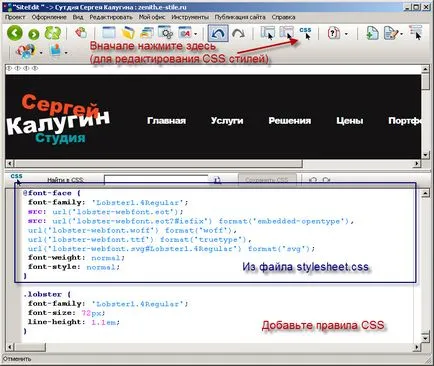The image size is (434, 366).
Task: Click the CSS edit icon in the top toolbar
Action: point(305,33)
